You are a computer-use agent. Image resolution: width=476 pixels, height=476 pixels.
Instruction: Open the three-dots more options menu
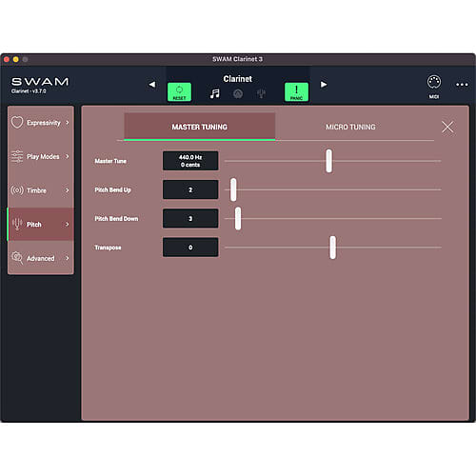click(462, 85)
